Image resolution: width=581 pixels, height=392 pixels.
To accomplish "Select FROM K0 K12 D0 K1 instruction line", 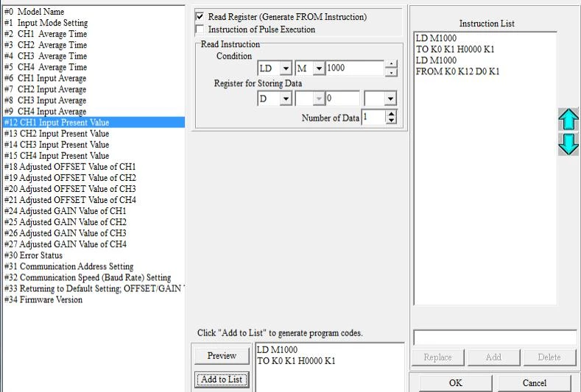I will (457, 71).
